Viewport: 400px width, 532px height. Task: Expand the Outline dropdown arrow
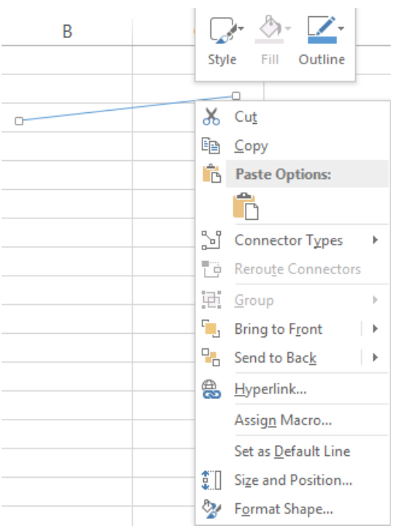(341, 29)
